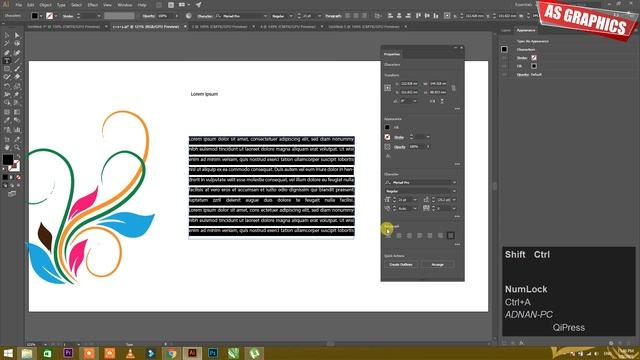This screenshot has width=640, height=360.
Task: Toggle constrain proportions link in Properties Transform
Action: click(x=453, y=88)
